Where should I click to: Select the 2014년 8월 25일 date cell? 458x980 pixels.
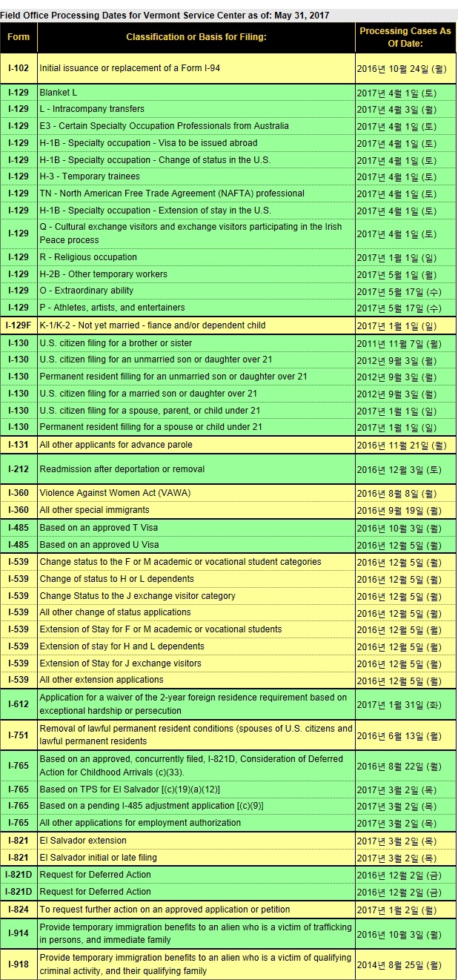405,964
